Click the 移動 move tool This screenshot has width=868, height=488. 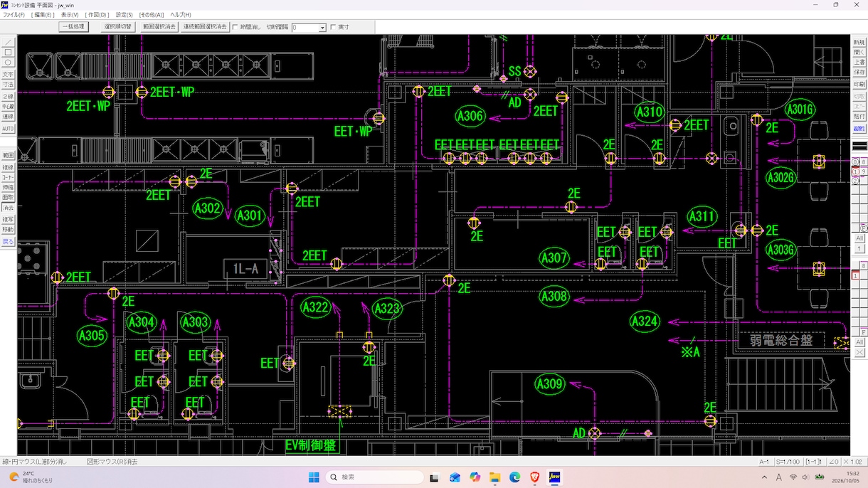point(9,230)
